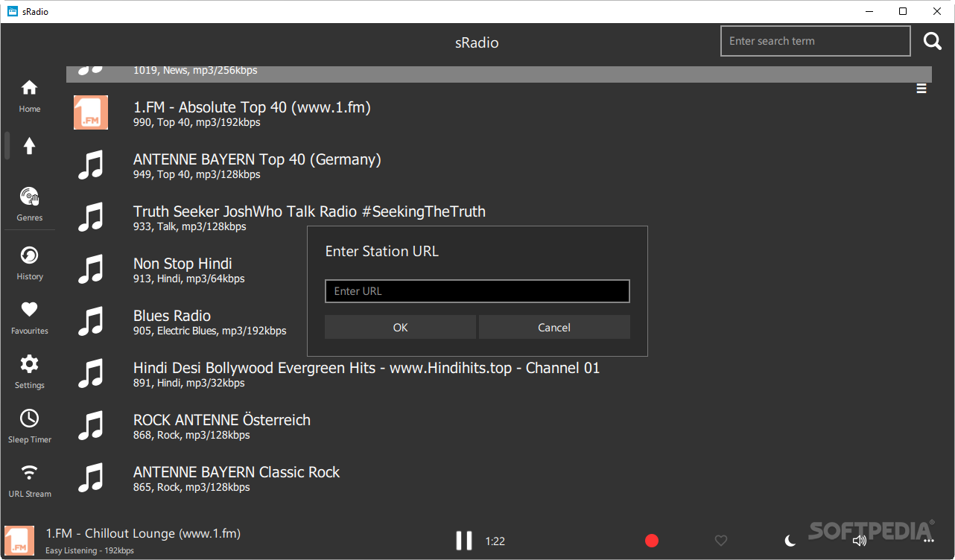Click music note beside Hindi Desi Bollywood
955x560 pixels.
(91, 373)
